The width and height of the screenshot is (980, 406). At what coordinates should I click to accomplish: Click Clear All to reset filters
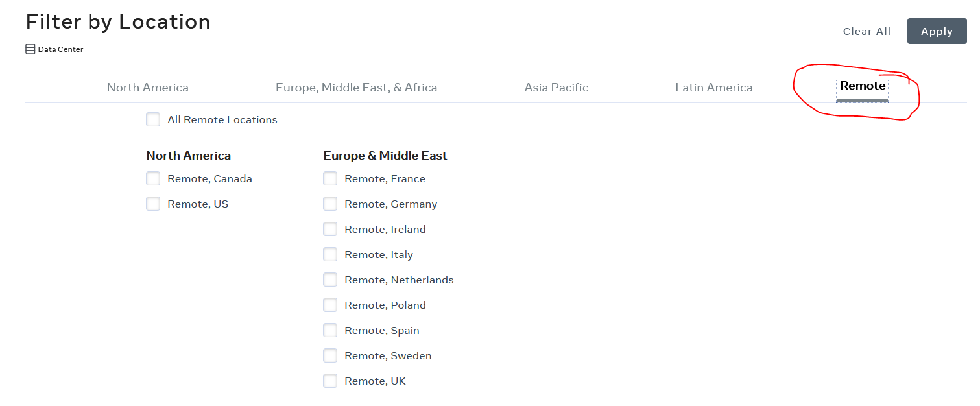click(x=866, y=30)
